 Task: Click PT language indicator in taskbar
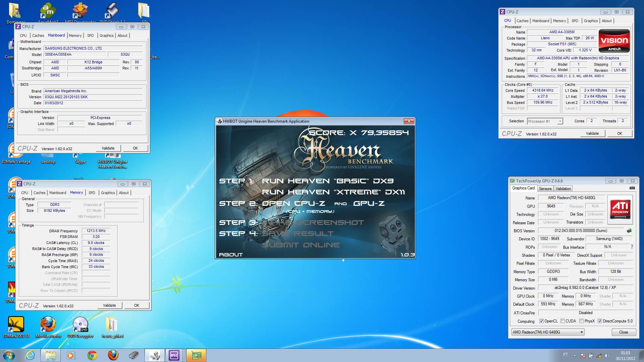[566, 355]
